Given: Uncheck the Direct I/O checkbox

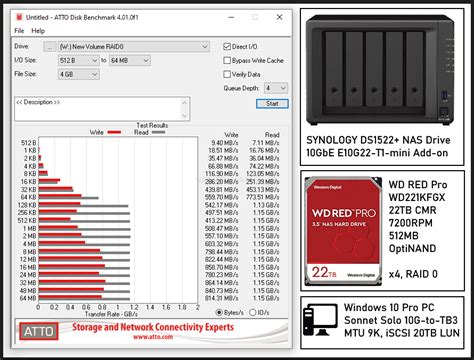Looking at the screenshot, I should (x=227, y=47).
